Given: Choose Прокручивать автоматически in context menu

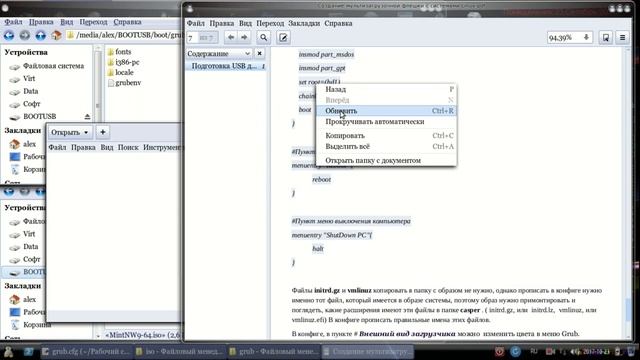Looking at the screenshot, I should click(386, 122).
